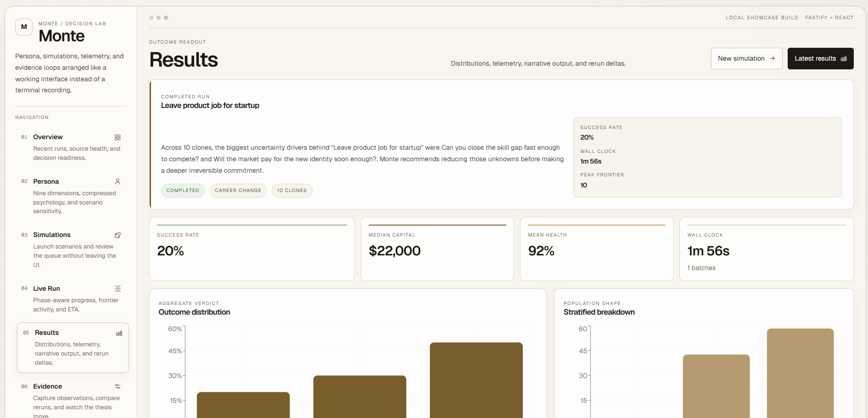Click the 'Stratified breakdown' heading
The width and height of the screenshot is (868, 418).
point(599,312)
